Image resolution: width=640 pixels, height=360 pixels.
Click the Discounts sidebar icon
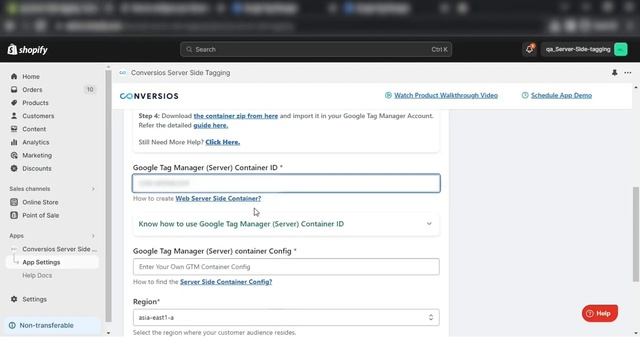pyautogui.click(x=14, y=168)
